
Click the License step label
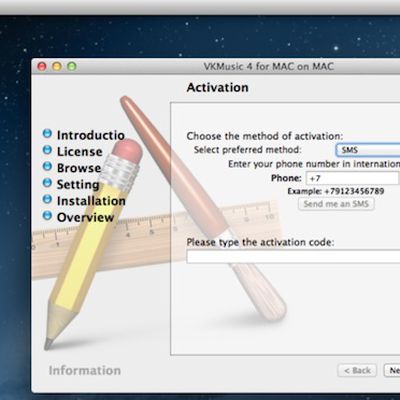pyautogui.click(x=80, y=152)
